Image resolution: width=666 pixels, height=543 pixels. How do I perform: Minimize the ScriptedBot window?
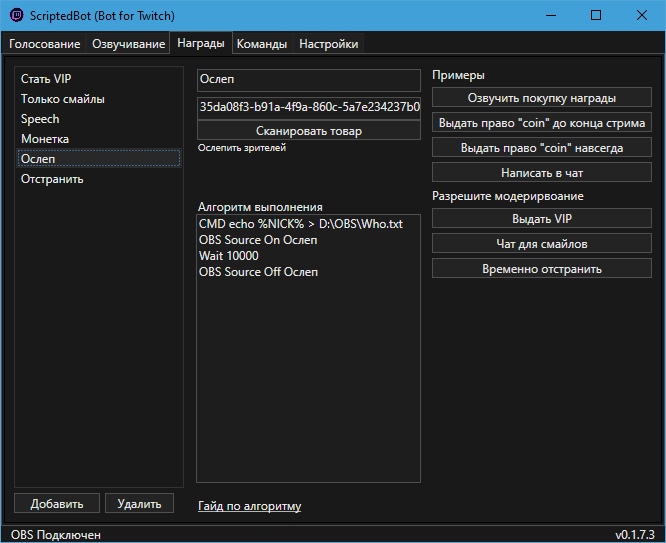tap(551, 16)
